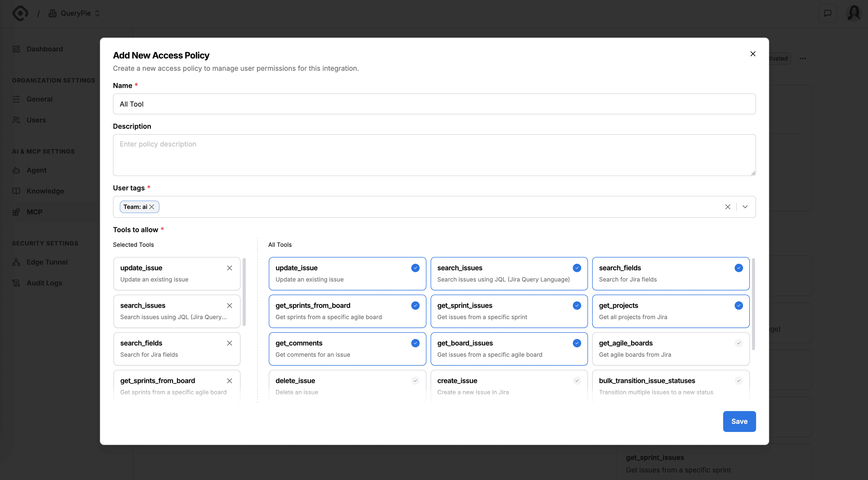The height and width of the screenshot is (480, 868).
Task: Uncheck the get_comments tool
Action: click(x=415, y=343)
